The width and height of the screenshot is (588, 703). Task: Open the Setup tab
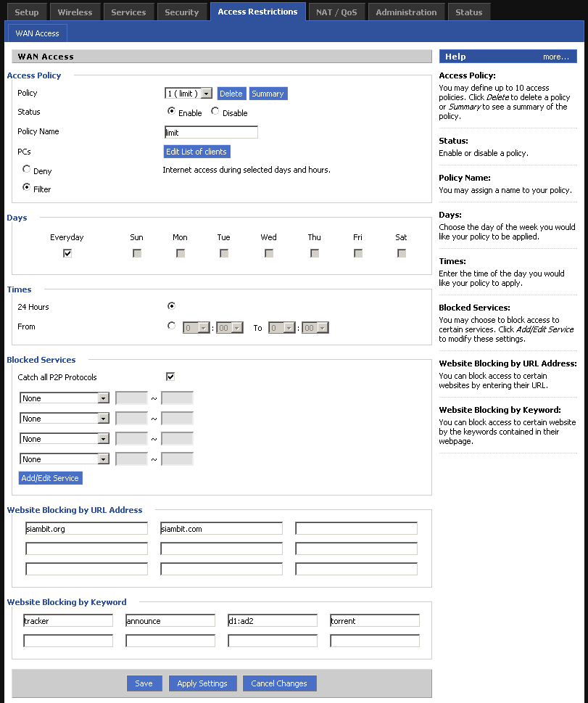(x=26, y=12)
